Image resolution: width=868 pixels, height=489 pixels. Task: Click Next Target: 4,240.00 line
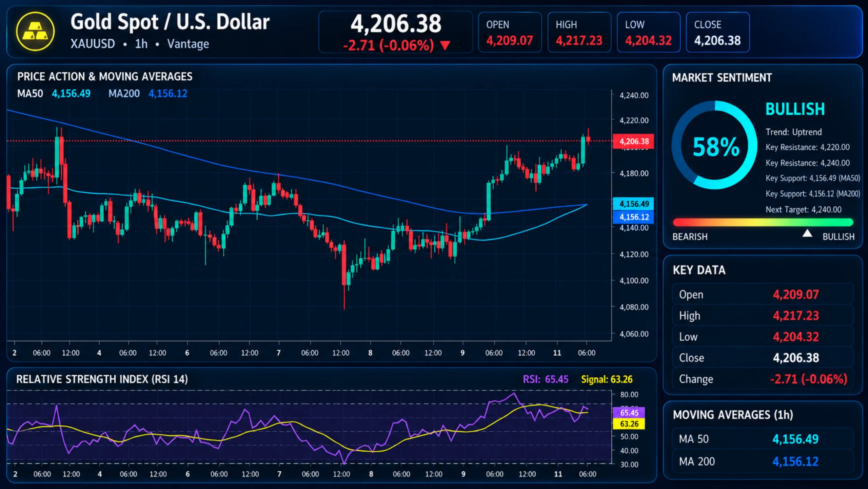(x=803, y=209)
